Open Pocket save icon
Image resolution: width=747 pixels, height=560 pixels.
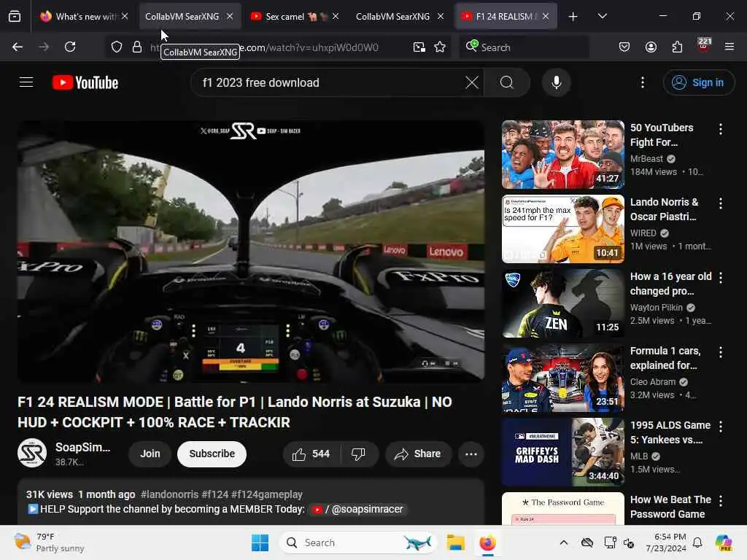(x=624, y=47)
